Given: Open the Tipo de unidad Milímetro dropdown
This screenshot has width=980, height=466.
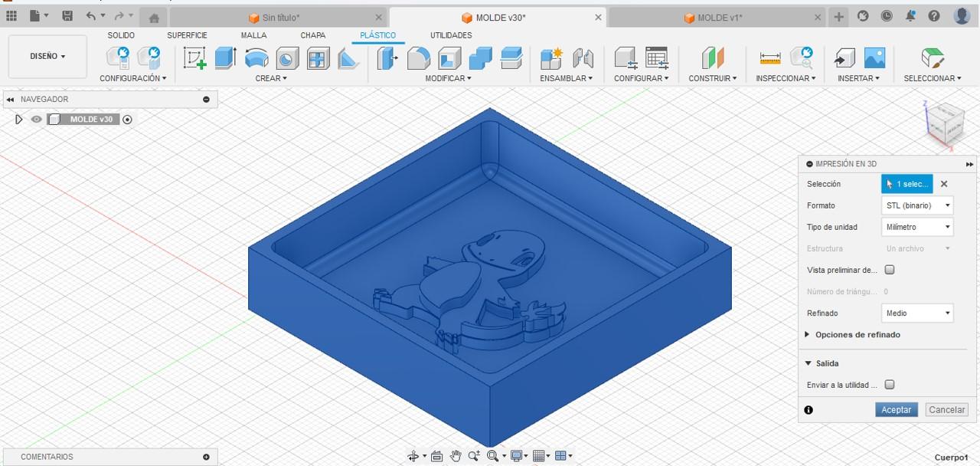Looking at the screenshot, I should (x=917, y=227).
